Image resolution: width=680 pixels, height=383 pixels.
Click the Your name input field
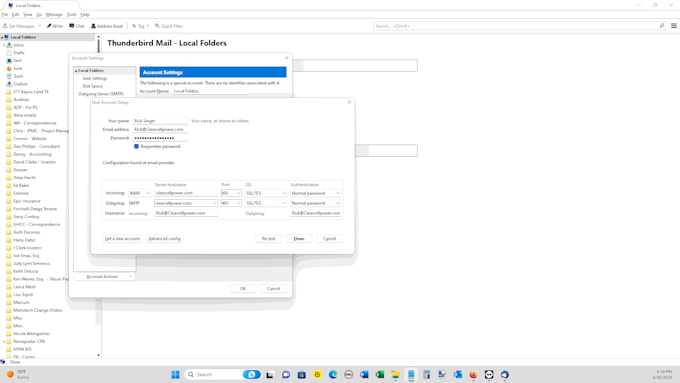coord(160,121)
